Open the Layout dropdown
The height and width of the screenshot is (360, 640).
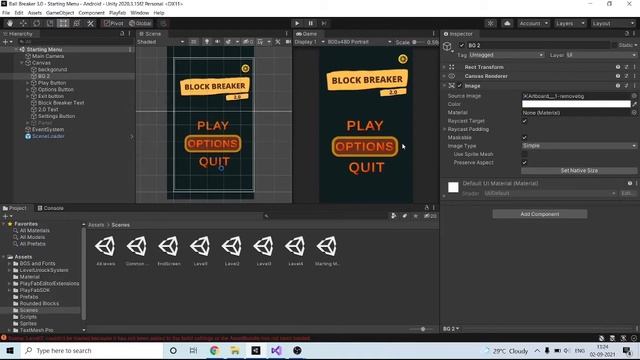613,23
